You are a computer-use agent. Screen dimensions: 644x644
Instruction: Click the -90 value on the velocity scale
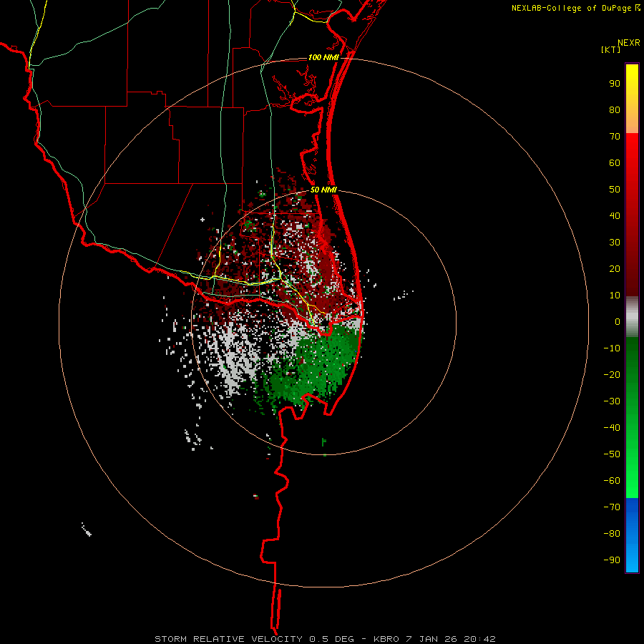[x=612, y=560]
